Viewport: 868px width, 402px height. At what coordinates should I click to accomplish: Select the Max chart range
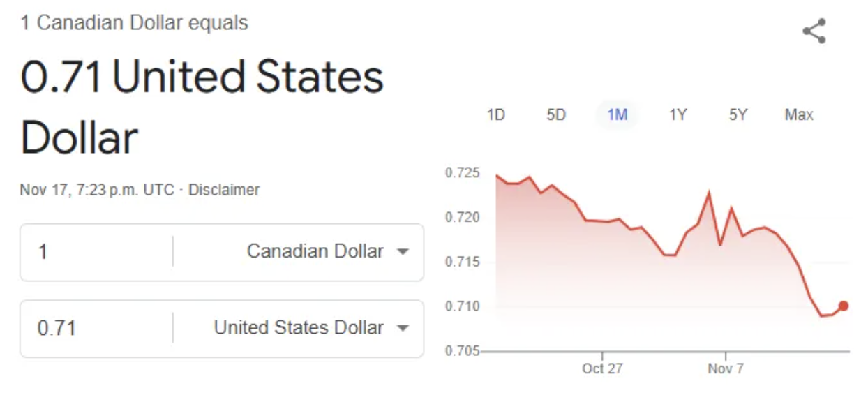799,115
